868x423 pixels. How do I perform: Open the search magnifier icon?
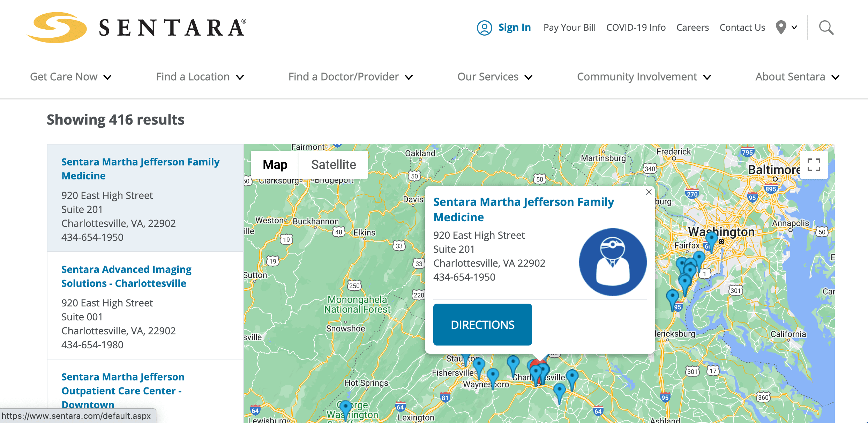click(826, 28)
